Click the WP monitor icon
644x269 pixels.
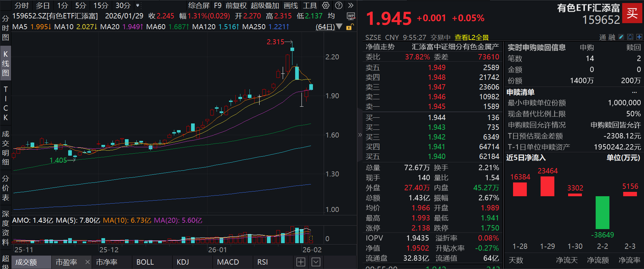pyautogui.click(x=351, y=16)
